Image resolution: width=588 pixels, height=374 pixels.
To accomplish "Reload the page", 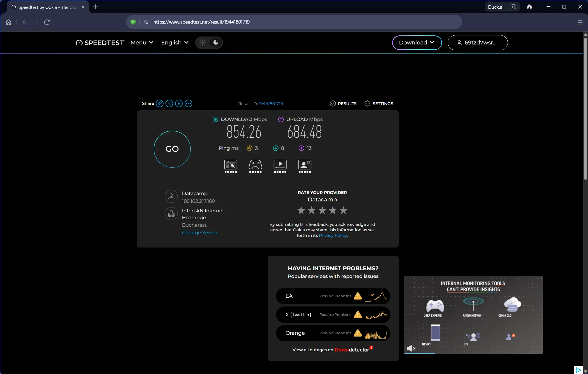I will (47, 22).
